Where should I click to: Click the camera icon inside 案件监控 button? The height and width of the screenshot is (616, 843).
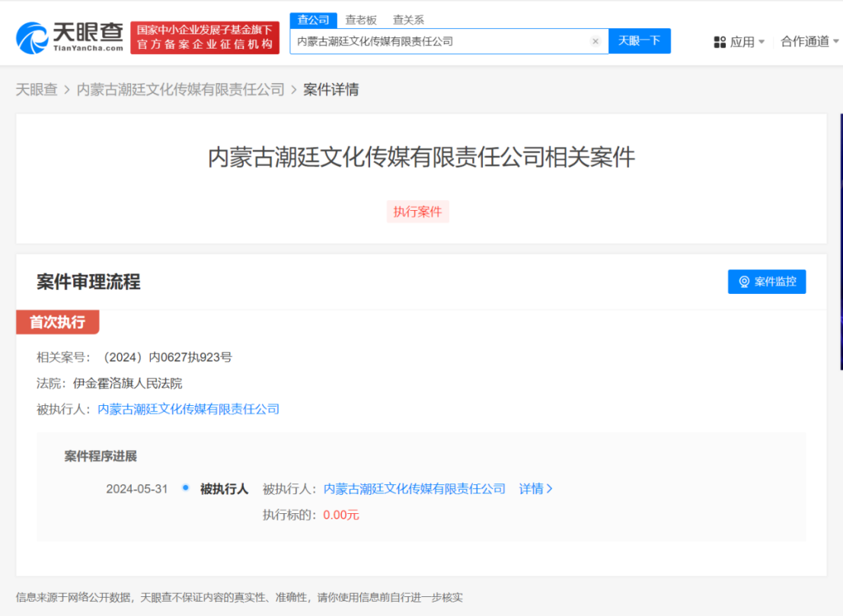[744, 282]
